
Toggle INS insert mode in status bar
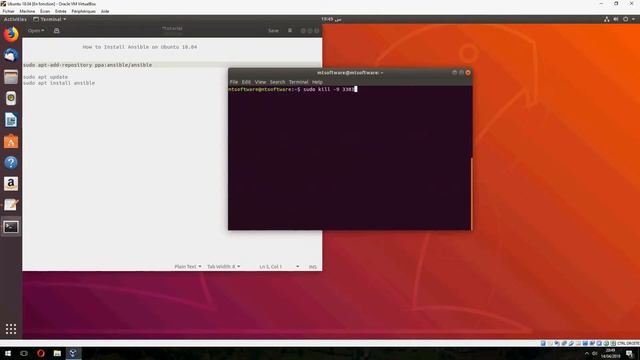[313, 267]
